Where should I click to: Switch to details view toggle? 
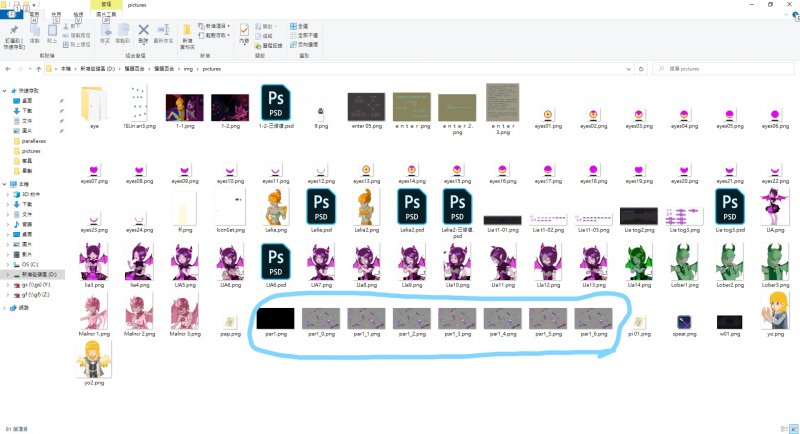click(784, 429)
